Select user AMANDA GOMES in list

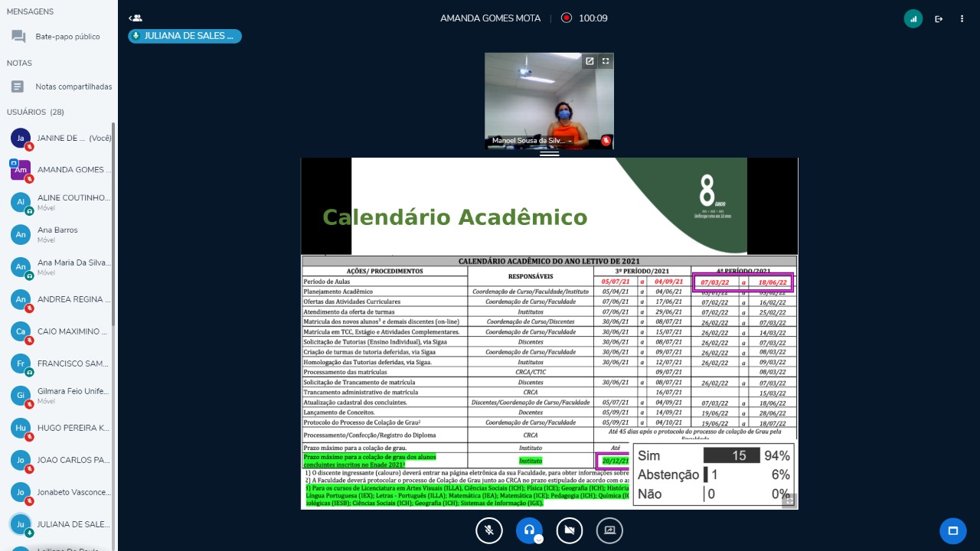[60, 170]
